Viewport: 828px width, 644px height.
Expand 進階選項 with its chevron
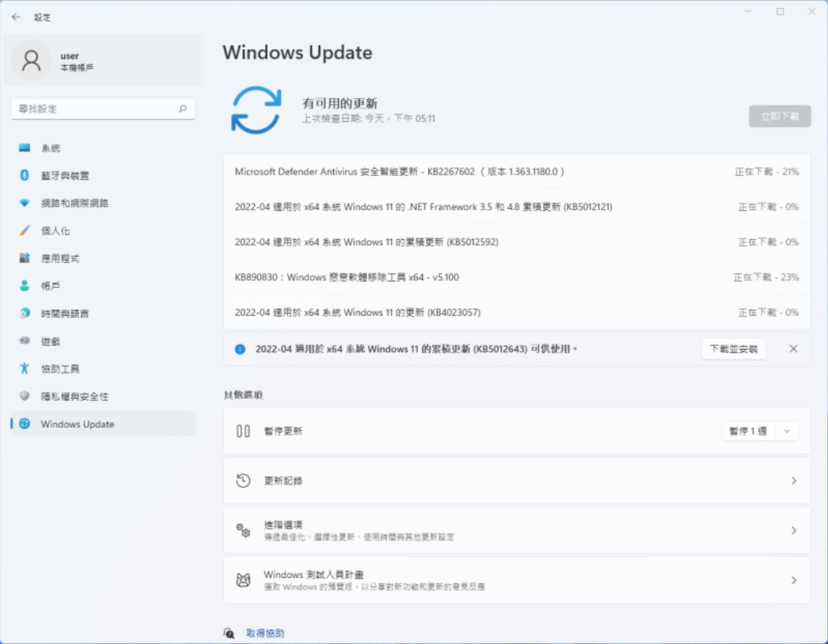pos(793,530)
